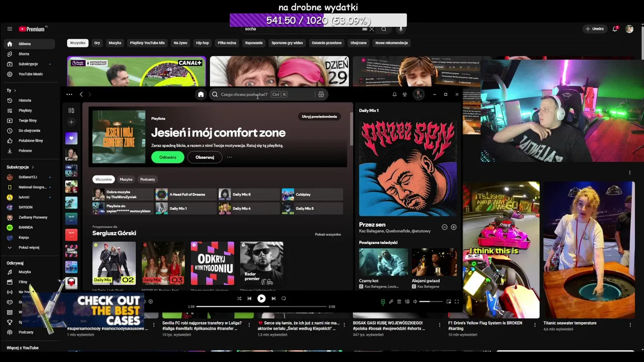
Task: Toggle Spotify shuffle
Action: 239,299
